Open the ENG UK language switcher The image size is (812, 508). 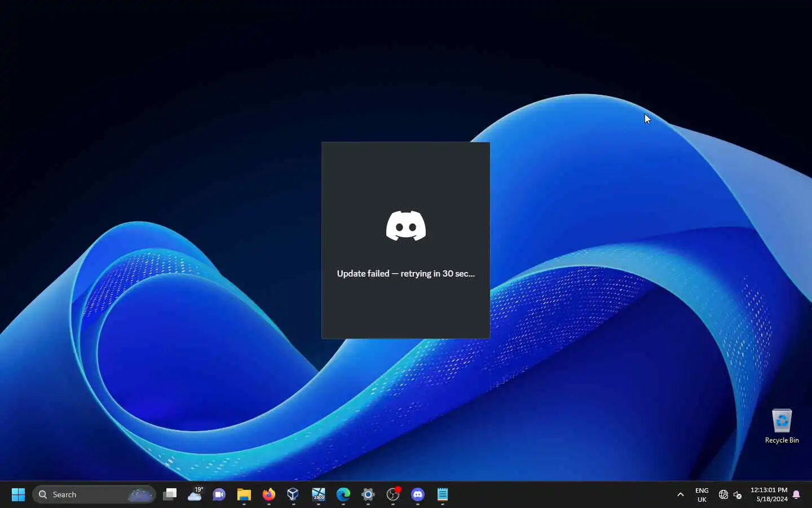pyautogui.click(x=702, y=495)
